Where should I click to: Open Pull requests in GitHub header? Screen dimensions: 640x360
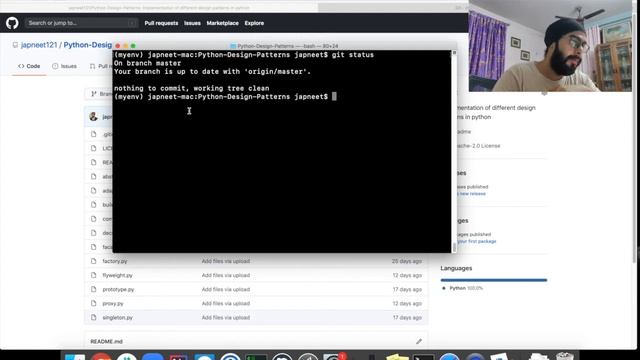pyautogui.click(x=161, y=23)
